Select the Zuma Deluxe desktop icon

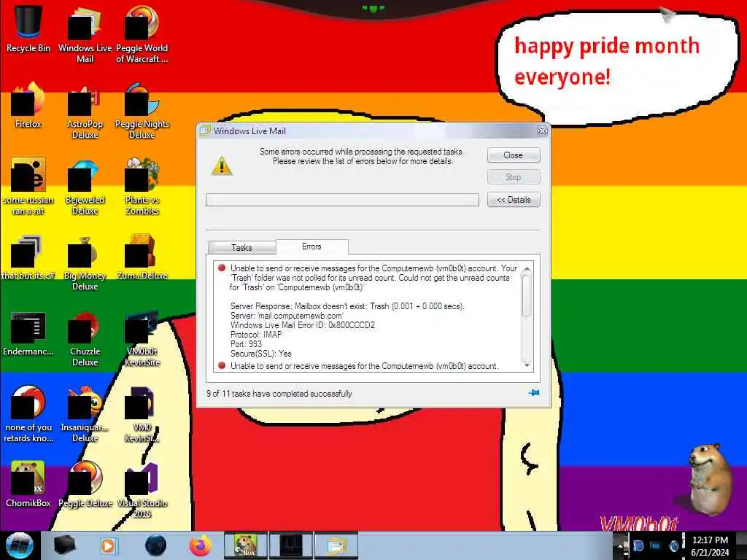(x=142, y=257)
